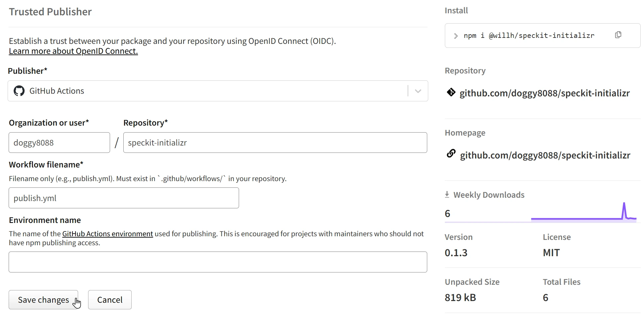The height and width of the screenshot is (315, 644).
Task: Click the Trusted Publisher heading
Action: [x=50, y=12]
